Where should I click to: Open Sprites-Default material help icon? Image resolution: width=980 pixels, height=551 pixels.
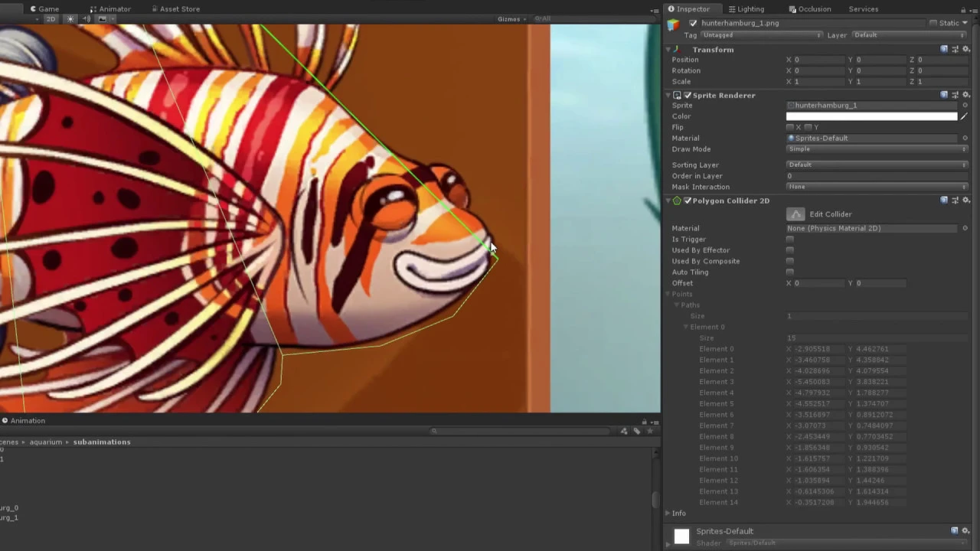coord(955,530)
